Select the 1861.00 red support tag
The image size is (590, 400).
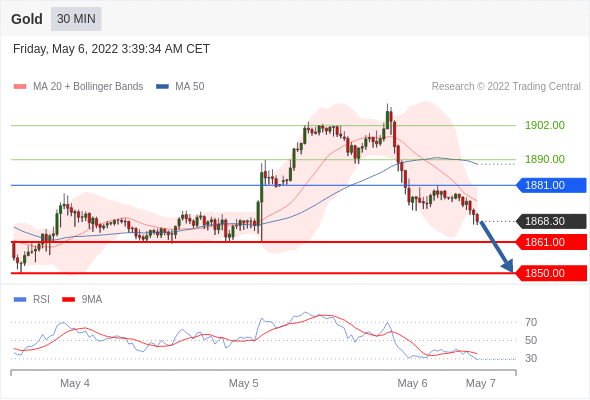[x=552, y=242]
